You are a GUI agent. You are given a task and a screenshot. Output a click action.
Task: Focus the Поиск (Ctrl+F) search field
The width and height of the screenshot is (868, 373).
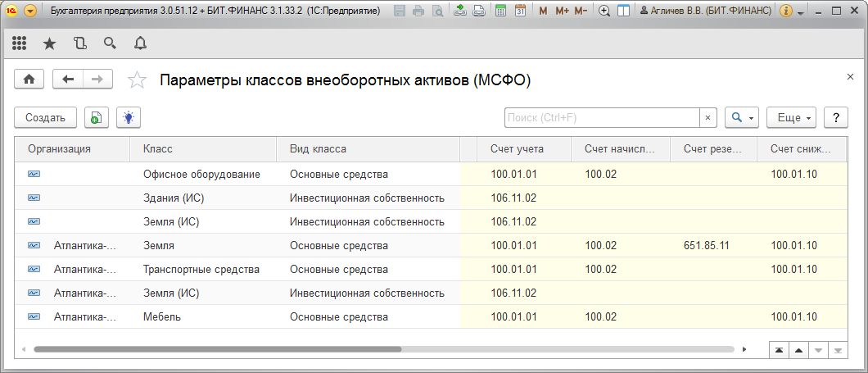[x=602, y=118]
